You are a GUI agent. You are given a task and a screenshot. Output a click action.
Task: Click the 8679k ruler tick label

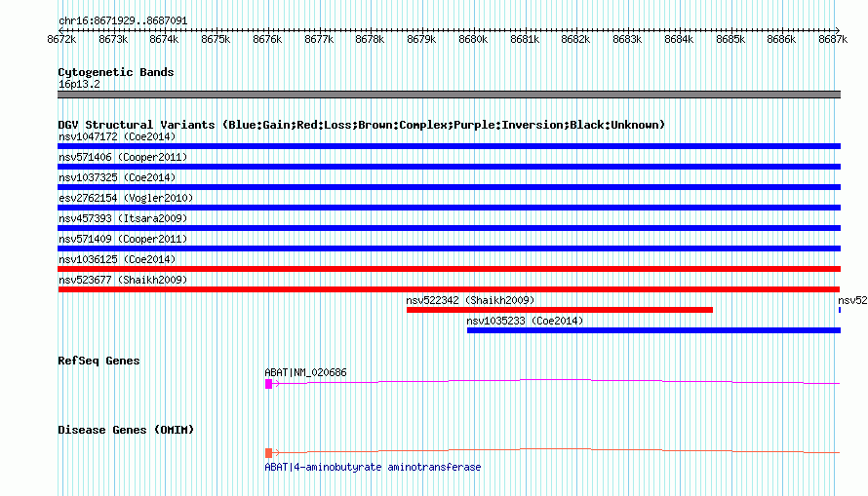pyautogui.click(x=421, y=39)
